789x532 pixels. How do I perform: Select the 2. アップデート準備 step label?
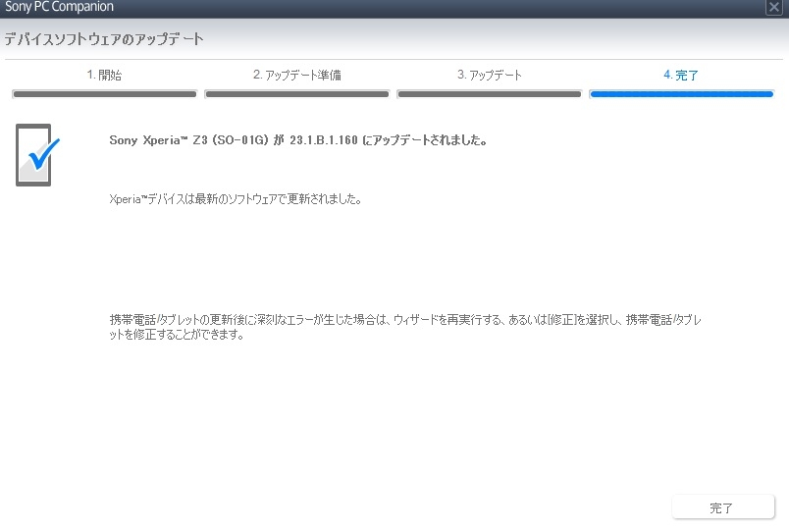point(297,75)
